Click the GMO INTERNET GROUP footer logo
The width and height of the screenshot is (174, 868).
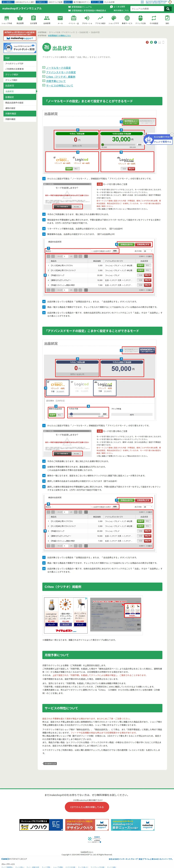[x=14, y=859]
